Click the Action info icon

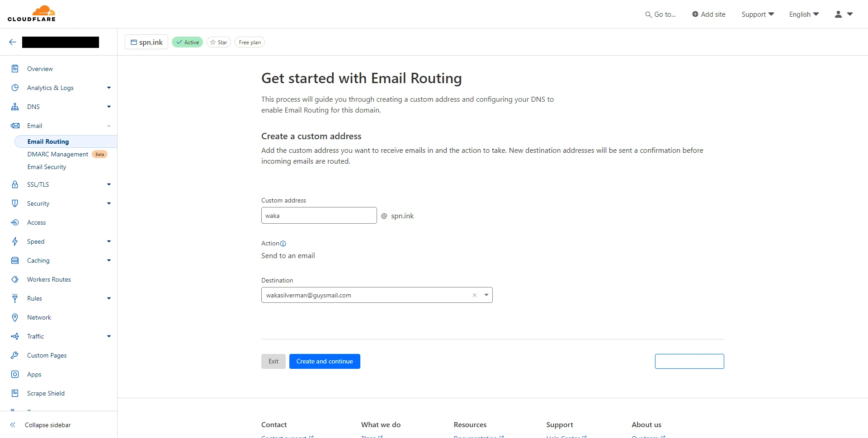283,244
